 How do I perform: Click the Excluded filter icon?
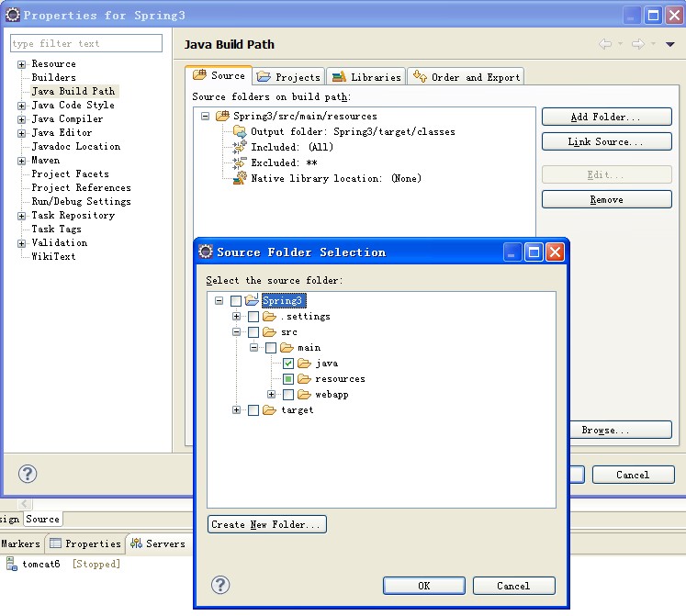point(240,162)
